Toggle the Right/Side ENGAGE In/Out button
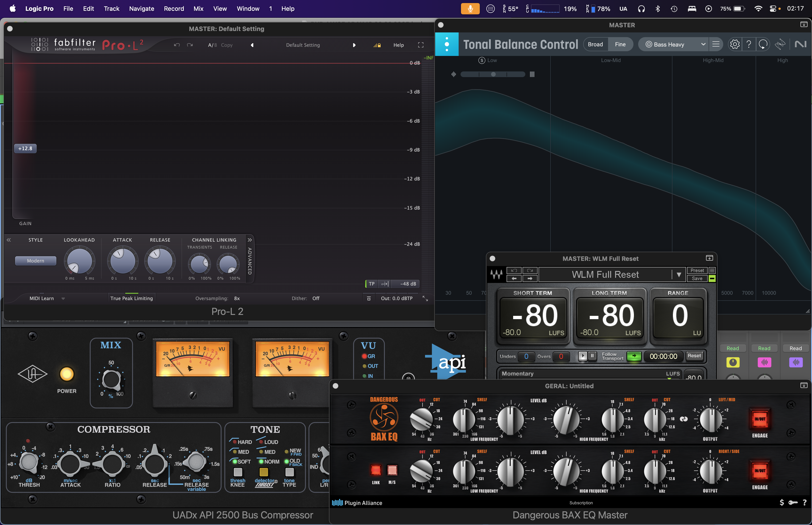Viewport: 812px width, 525px height. (760, 471)
